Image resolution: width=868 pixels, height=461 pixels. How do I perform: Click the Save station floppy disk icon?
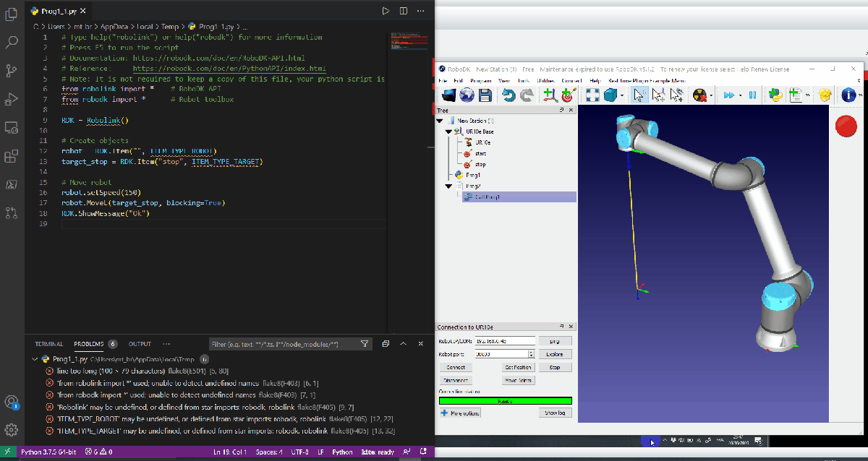click(485, 95)
